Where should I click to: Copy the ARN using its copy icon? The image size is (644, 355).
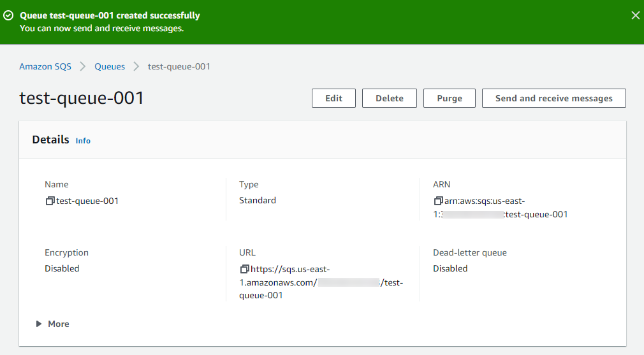[438, 201]
